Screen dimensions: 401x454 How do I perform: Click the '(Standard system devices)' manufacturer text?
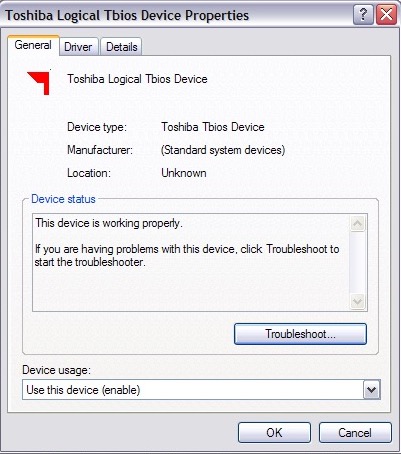point(223,150)
